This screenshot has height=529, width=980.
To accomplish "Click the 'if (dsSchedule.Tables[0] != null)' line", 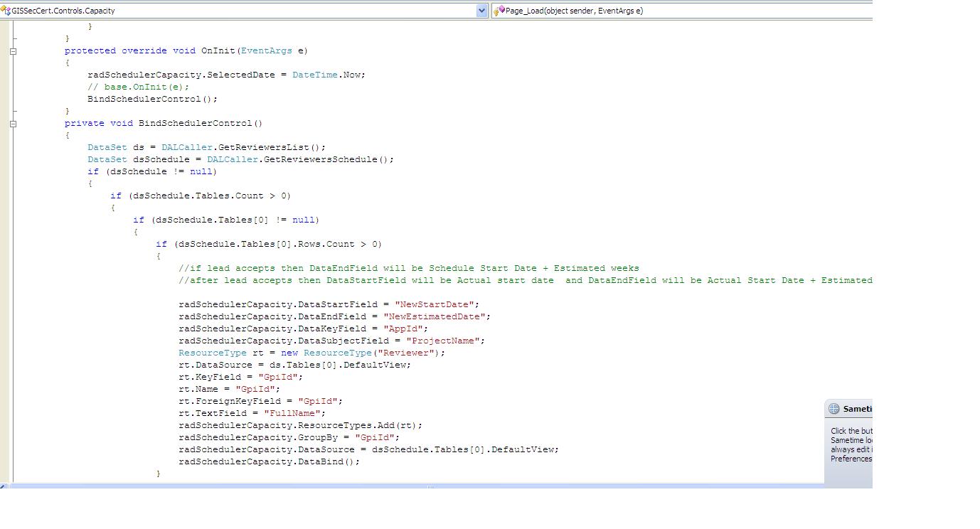I will tap(226, 220).
